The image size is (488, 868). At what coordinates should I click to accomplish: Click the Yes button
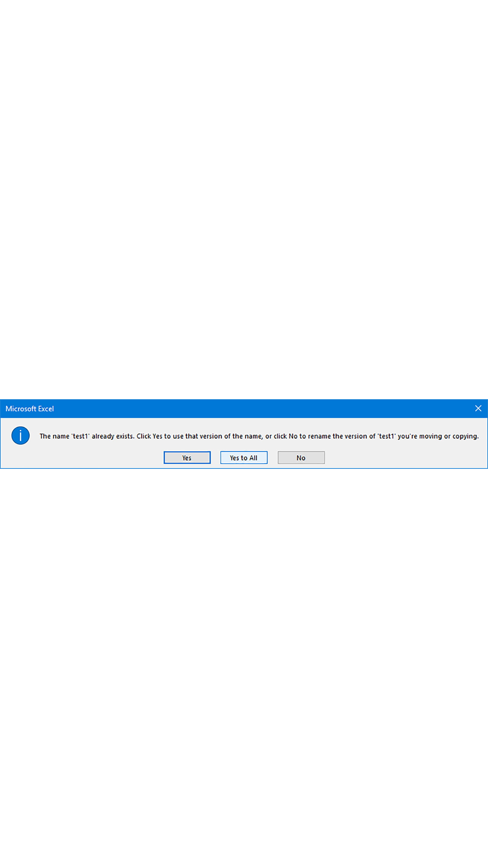[x=187, y=458]
